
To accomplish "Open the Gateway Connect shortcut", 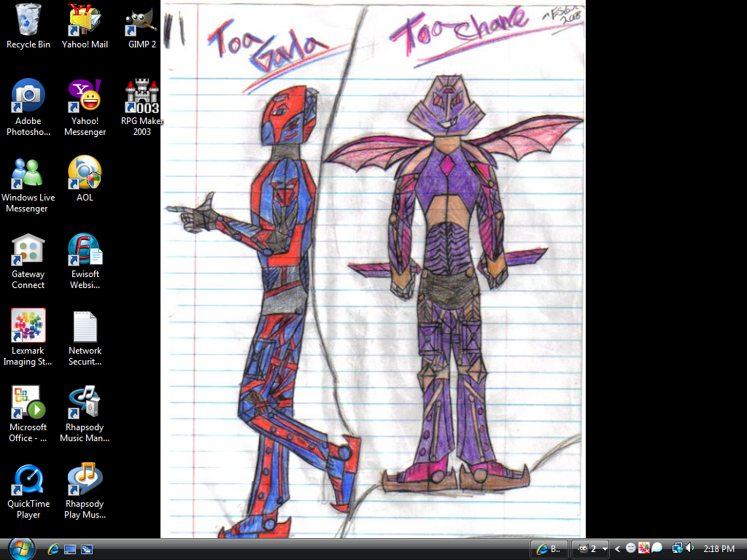I will 28,250.
